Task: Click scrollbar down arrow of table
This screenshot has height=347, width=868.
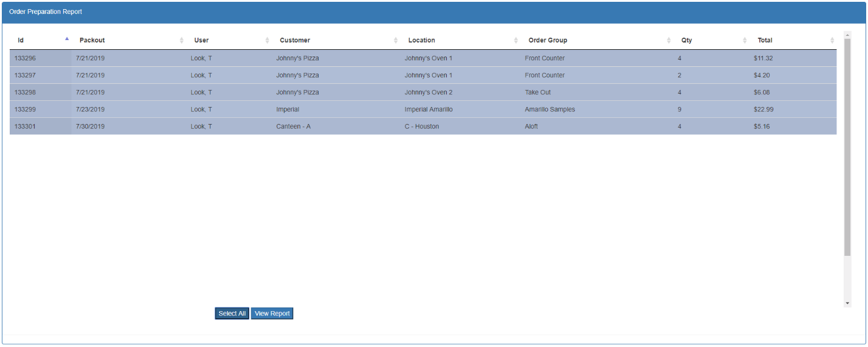Action: click(847, 303)
